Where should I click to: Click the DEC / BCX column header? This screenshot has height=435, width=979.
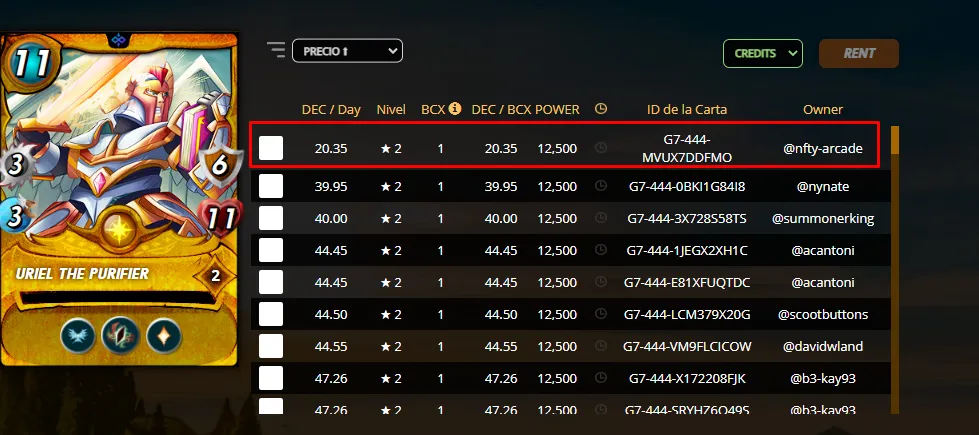(x=501, y=109)
